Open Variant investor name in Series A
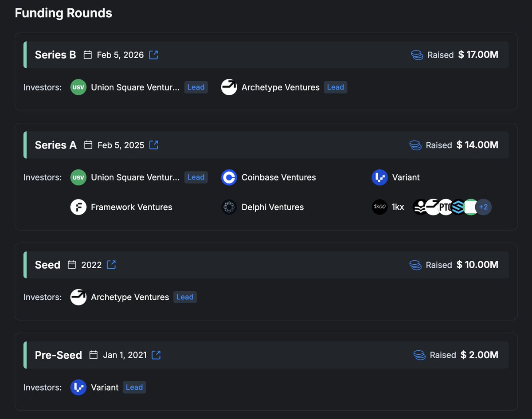The width and height of the screenshot is (532, 419). point(406,177)
